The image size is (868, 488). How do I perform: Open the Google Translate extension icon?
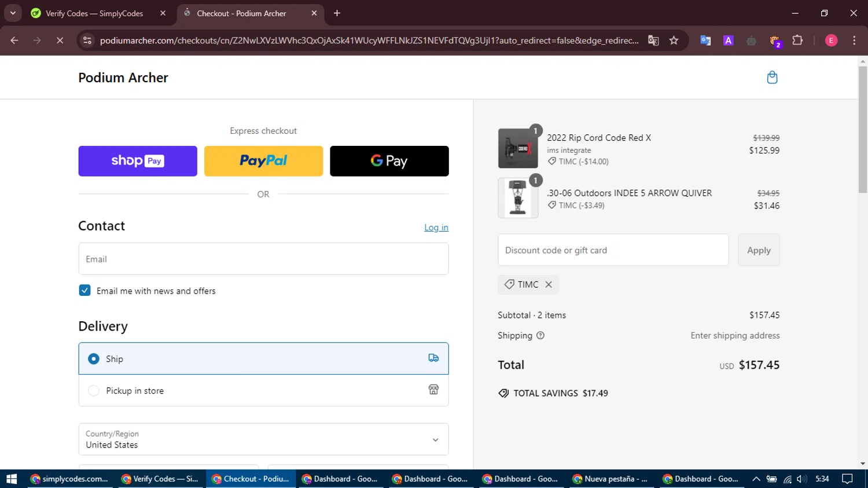click(705, 41)
